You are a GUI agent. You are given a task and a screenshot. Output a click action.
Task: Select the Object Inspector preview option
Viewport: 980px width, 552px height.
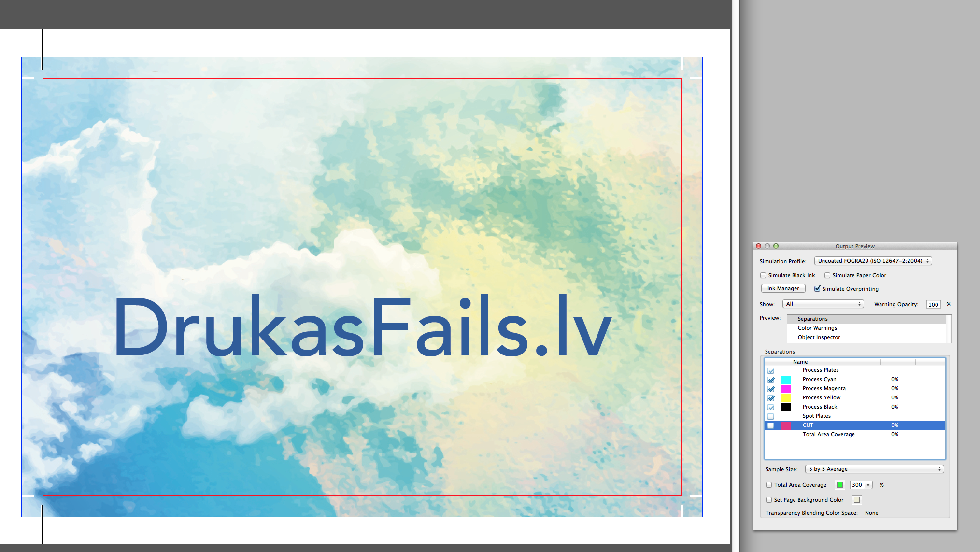pyautogui.click(x=818, y=337)
